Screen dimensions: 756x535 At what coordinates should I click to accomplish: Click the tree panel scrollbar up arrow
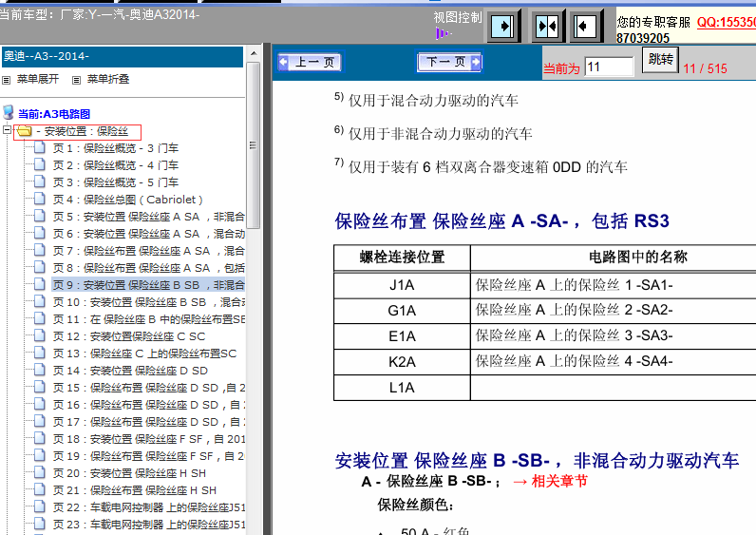[x=254, y=53]
